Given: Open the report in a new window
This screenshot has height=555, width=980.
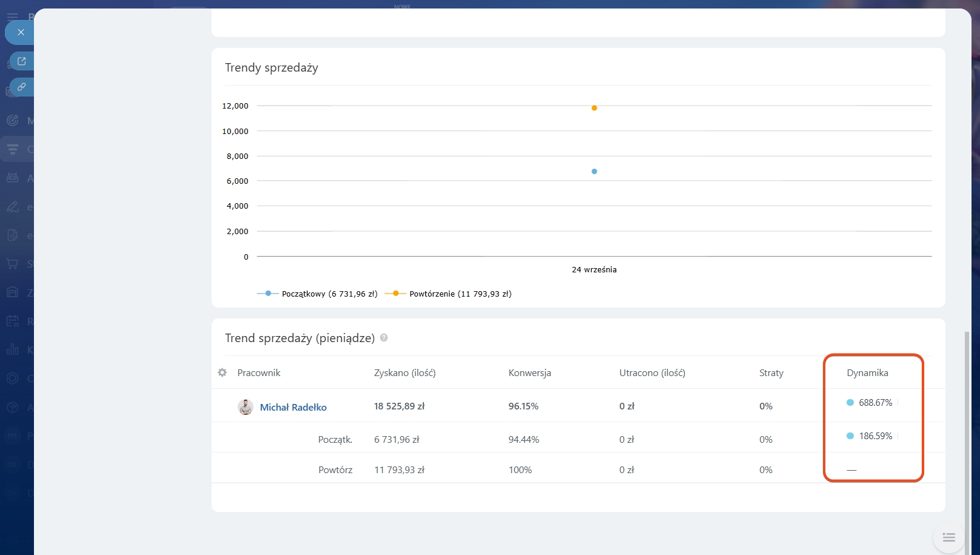Looking at the screenshot, I should pyautogui.click(x=22, y=61).
